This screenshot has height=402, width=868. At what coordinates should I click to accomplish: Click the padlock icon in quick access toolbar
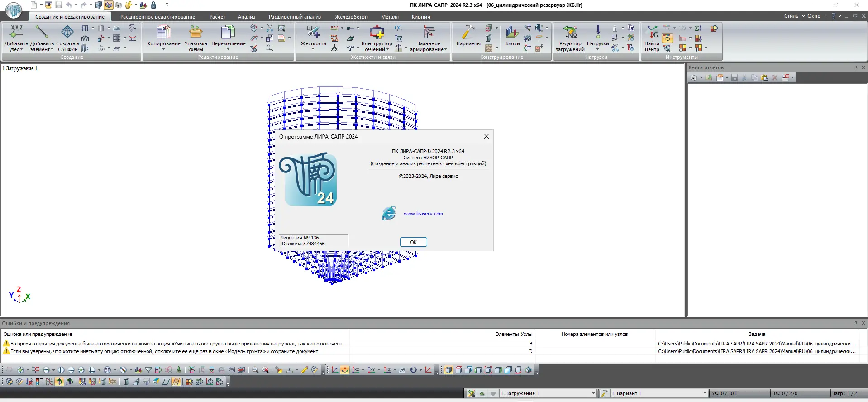coord(153,5)
